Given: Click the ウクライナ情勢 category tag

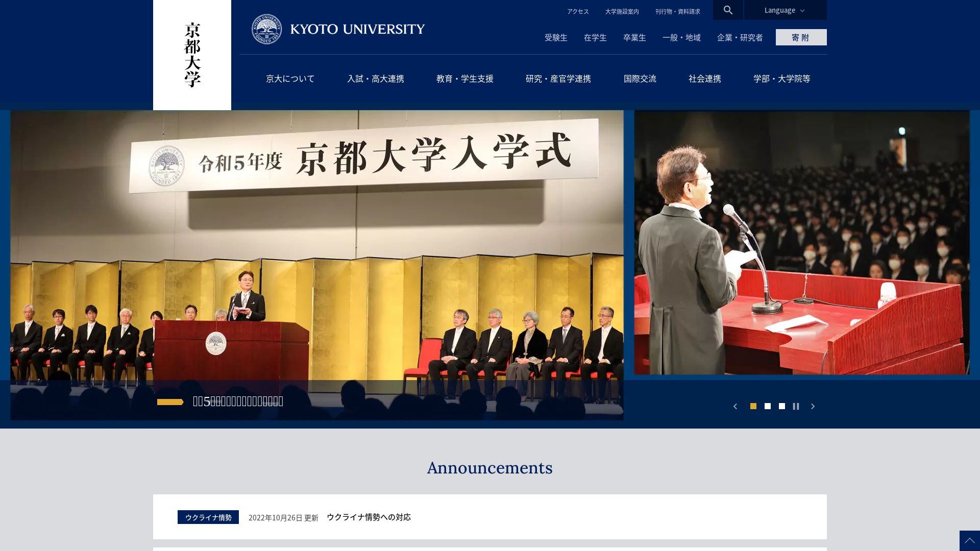Looking at the screenshot, I should (208, 517).
